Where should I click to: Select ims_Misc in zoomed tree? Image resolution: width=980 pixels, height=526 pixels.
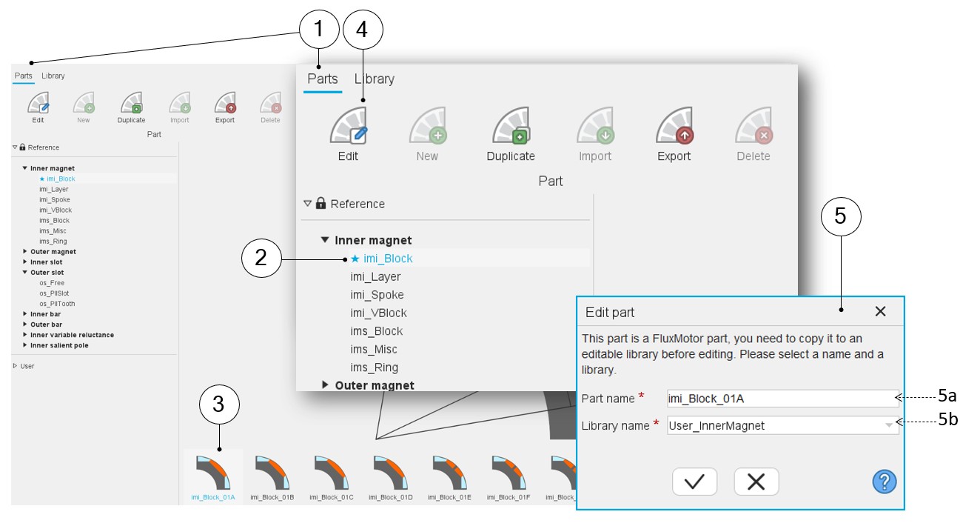(374, 349)
